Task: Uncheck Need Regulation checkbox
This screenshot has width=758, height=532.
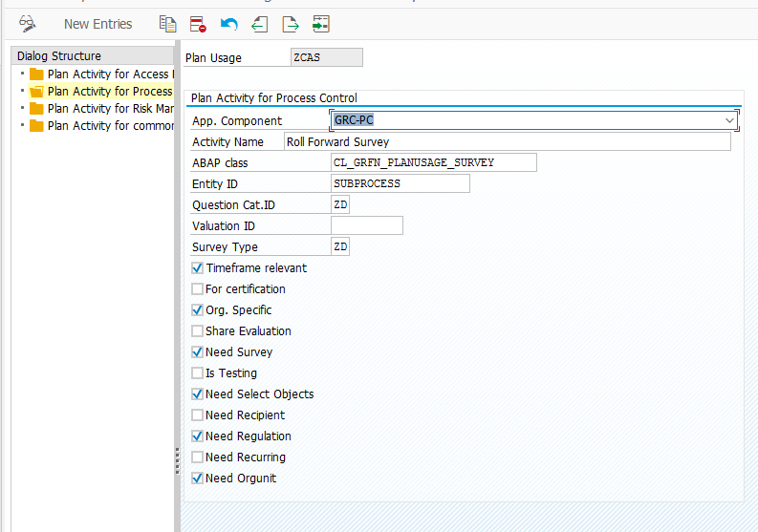Action: (x=197, y=436)
